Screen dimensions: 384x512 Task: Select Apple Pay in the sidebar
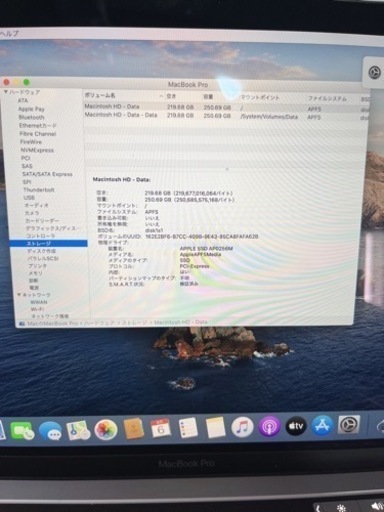(31, 109)
